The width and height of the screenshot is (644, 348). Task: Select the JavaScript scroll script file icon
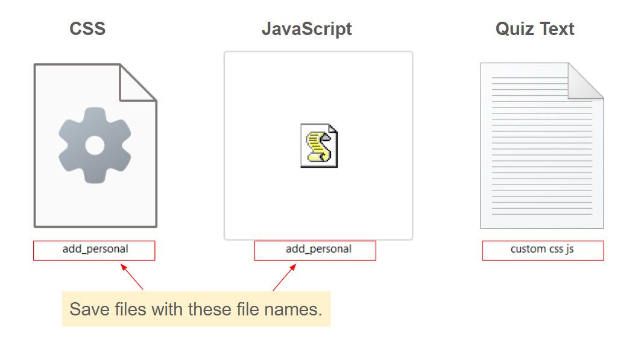tap(319, 145)
